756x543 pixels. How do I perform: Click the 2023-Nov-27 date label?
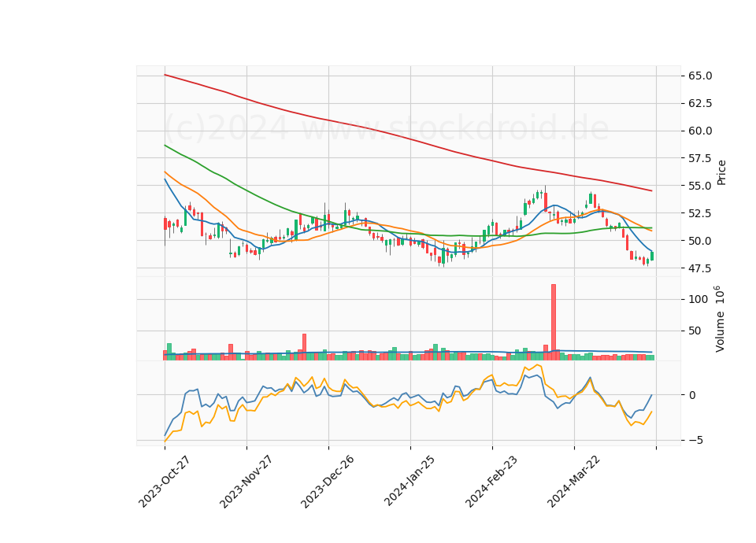246,482
